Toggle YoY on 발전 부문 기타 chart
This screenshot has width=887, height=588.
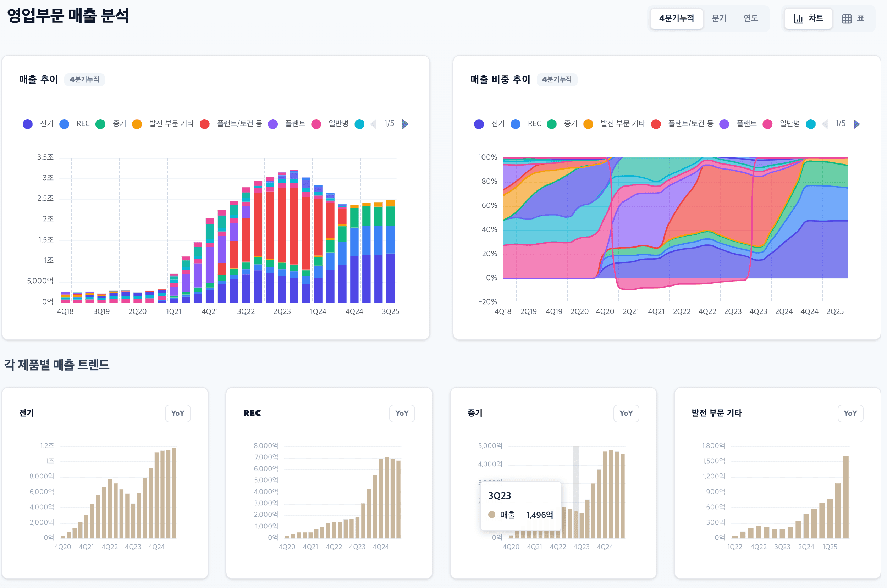pos(850,413)
